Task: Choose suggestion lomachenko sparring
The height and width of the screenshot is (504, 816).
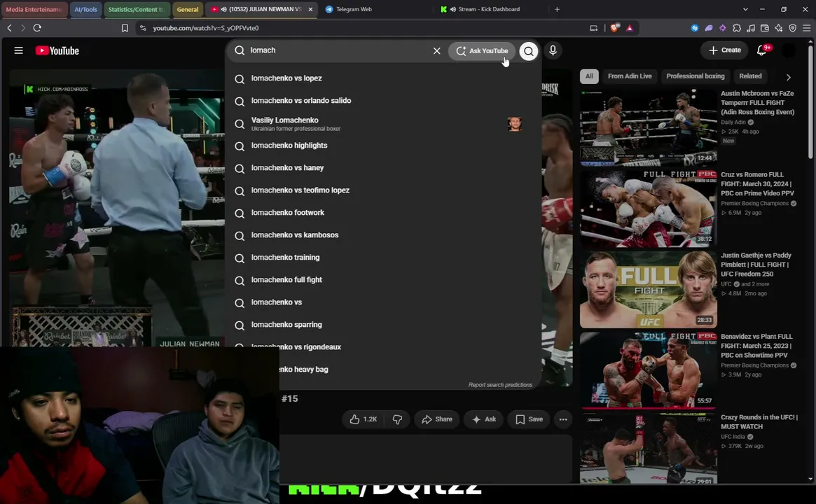Action: tap(384, 325)
